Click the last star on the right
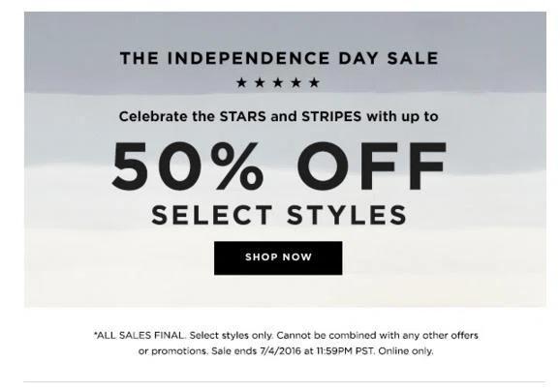560x392 pixels. (314, 82)
